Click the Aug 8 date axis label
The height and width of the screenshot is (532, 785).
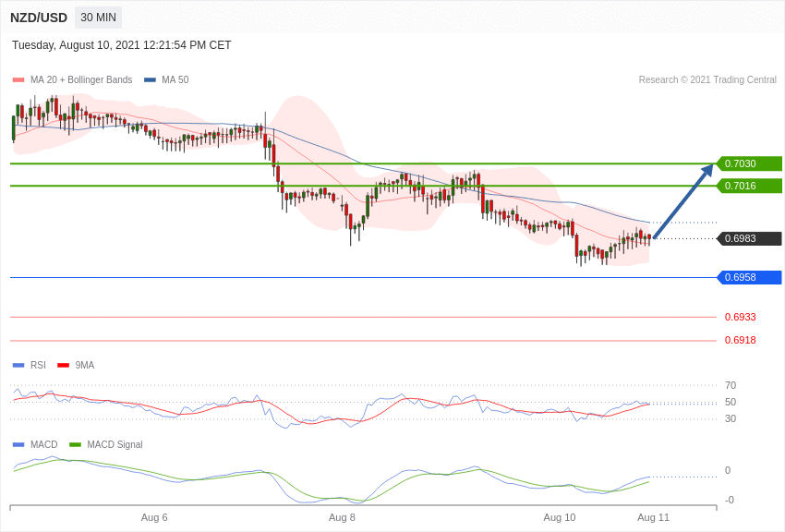[342, 517]
